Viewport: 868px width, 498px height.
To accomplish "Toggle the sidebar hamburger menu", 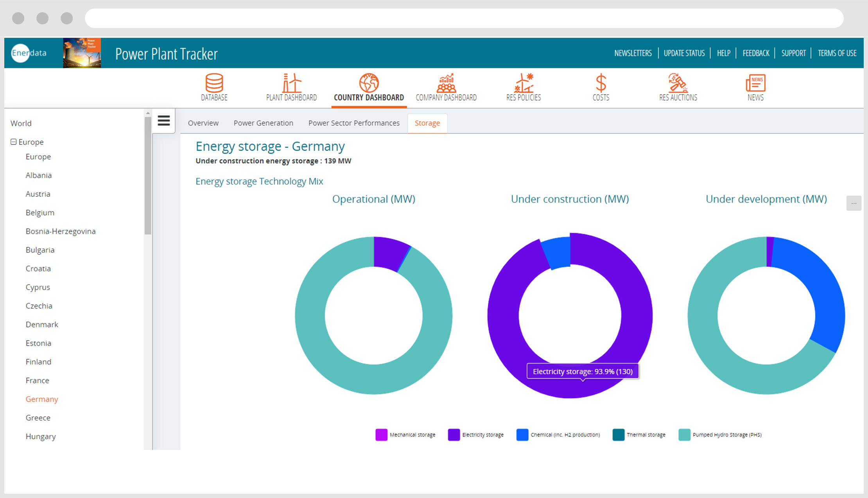I will click(x=164, y=120).
